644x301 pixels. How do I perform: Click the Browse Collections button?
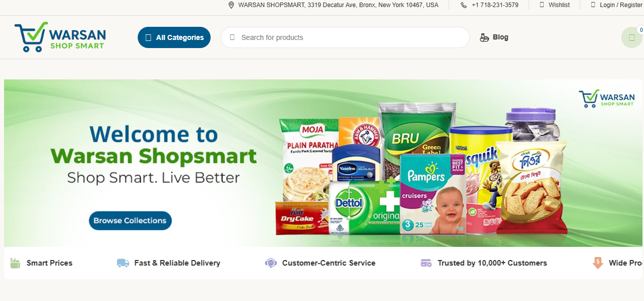(x=130, y=221)
